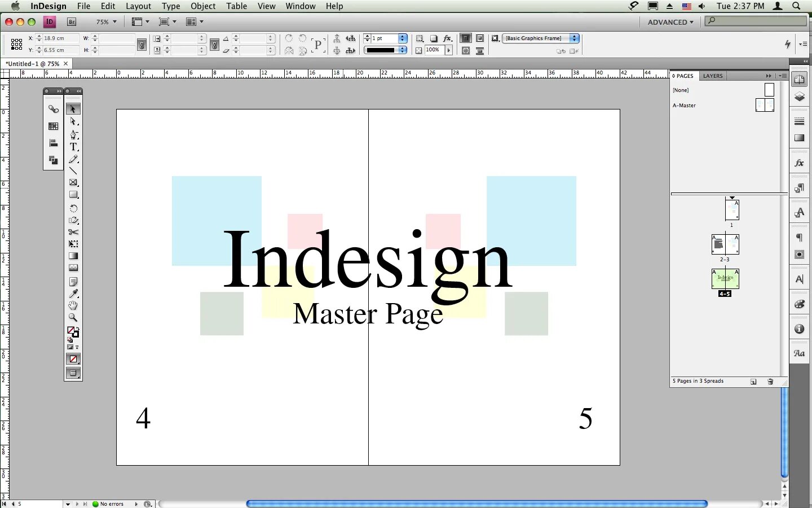The width and height of the screenshot is (812, 508).
Task: Pick the Rotate tool
Action: point(73,208)
